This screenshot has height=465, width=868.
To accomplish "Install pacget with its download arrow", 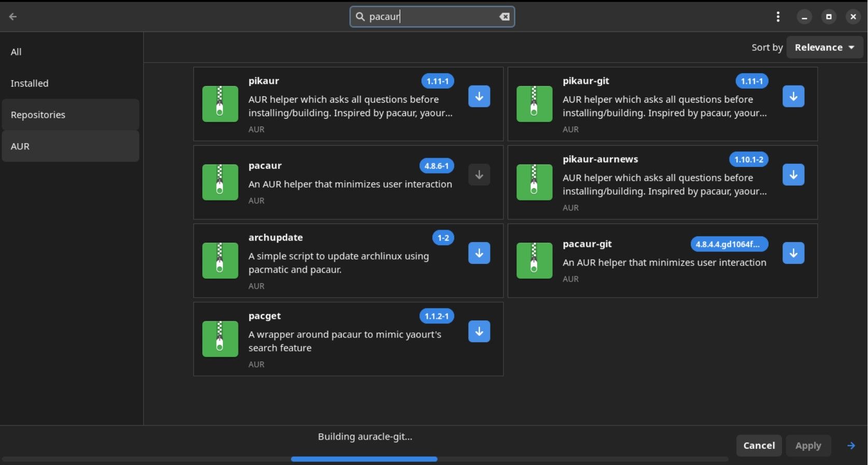I will point(479,331).
